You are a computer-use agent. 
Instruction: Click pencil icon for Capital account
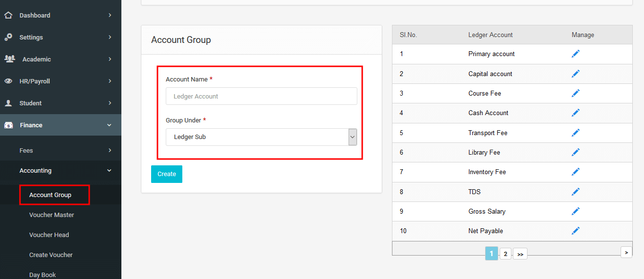(576, 74)
